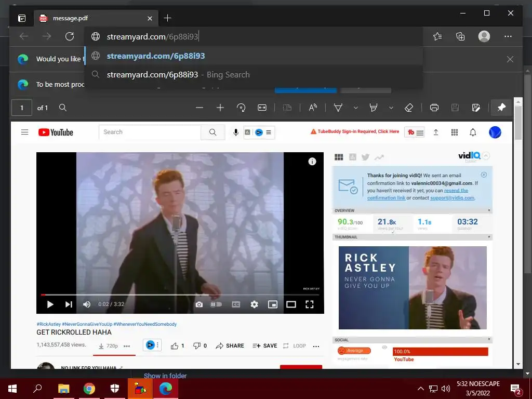Toggle the pin toolbar icon
The height and width of the screenshot is (399, 532).
(x=501, y=108)
